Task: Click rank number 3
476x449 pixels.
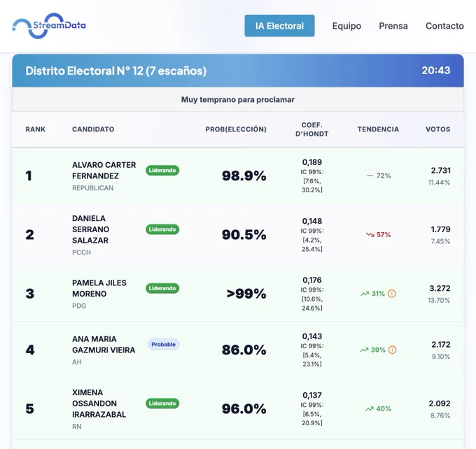Action: [29, 293]
